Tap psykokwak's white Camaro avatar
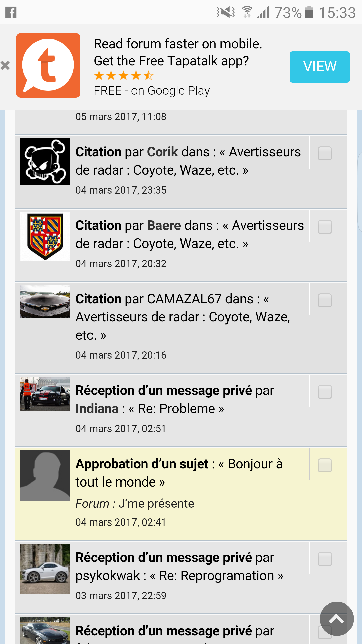The width and height of the screenshot is (362, 644). click(45, 569)
